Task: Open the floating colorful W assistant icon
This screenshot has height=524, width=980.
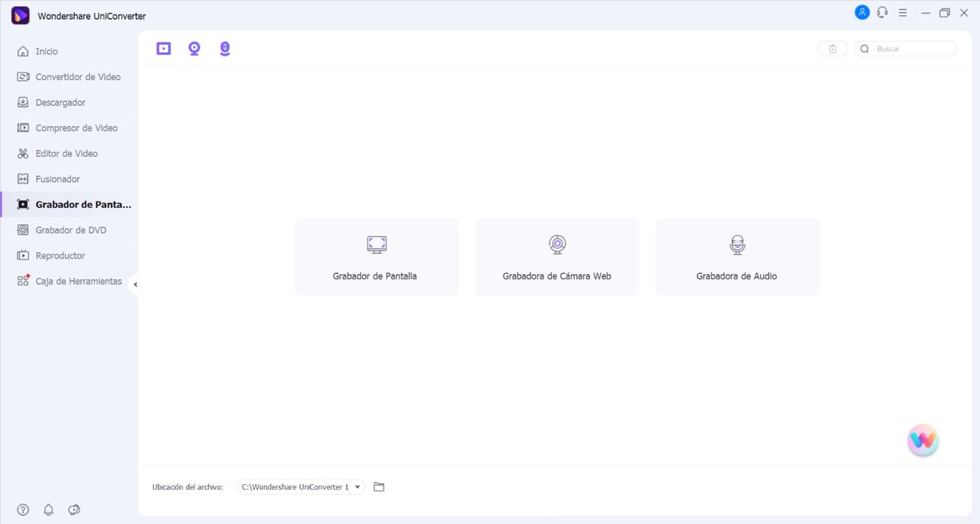Action: [x=923, y=440]
